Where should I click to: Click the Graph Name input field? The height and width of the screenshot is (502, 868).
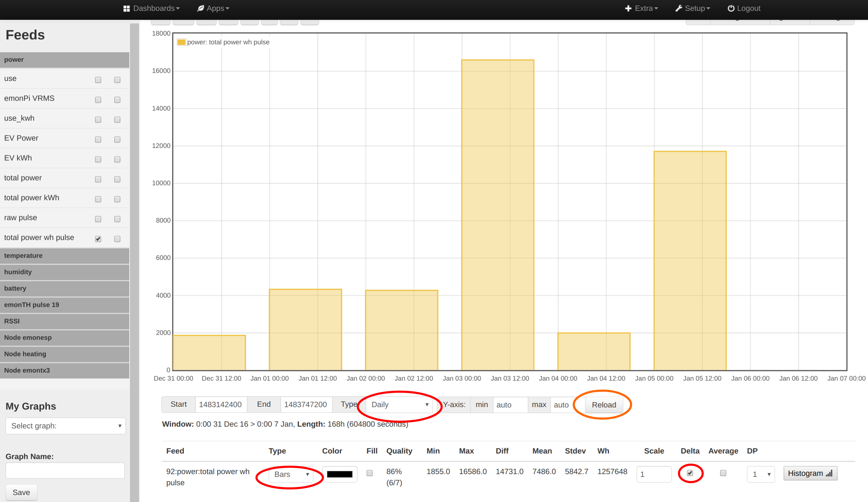click(65, 471)
